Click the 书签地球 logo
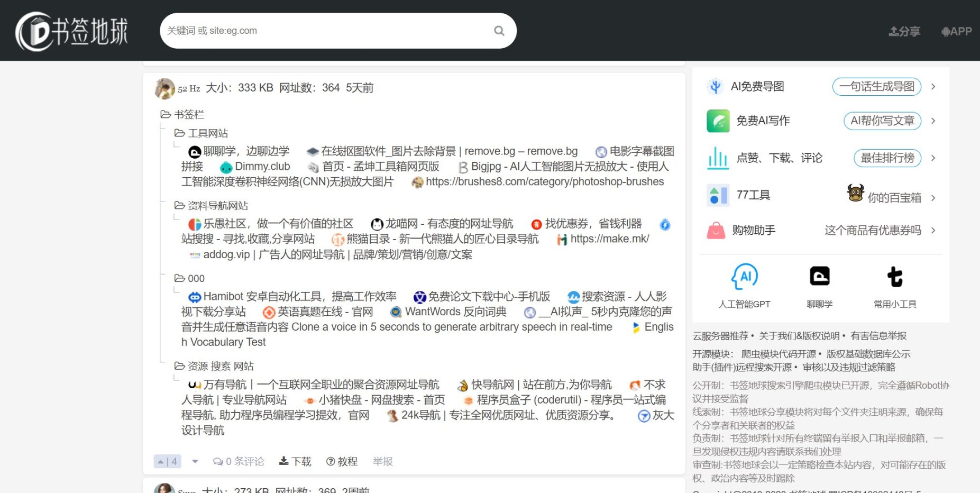This screenshot has width=980, height=493. 72,31
